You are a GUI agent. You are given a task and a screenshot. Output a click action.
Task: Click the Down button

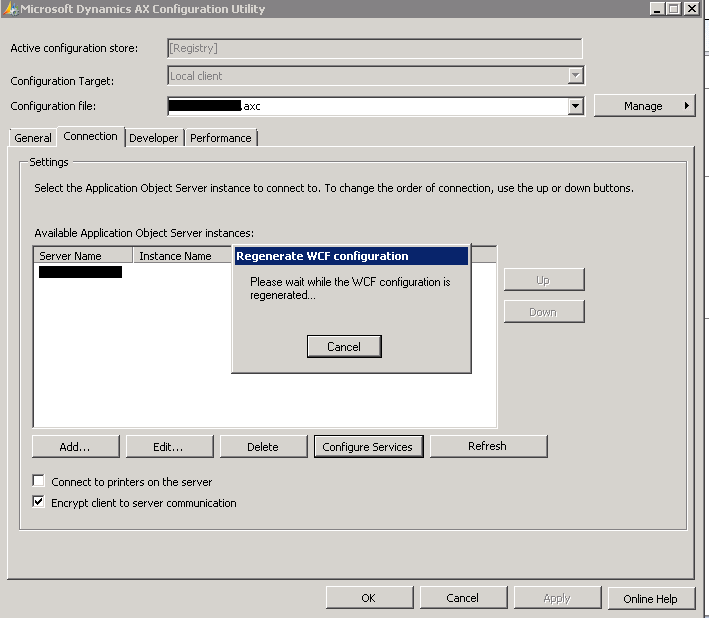tap(544, 311)
